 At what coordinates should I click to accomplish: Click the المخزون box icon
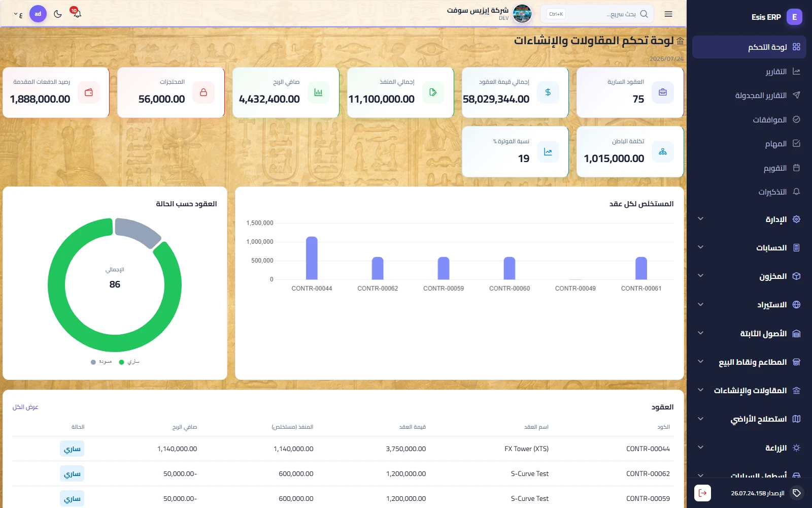[796, 276]
